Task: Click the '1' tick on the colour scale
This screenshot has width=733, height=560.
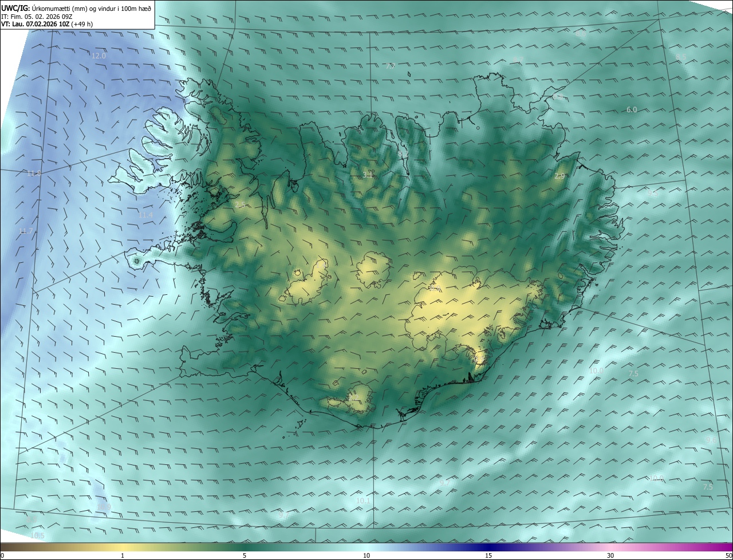Action: click(x=123, y=556)
